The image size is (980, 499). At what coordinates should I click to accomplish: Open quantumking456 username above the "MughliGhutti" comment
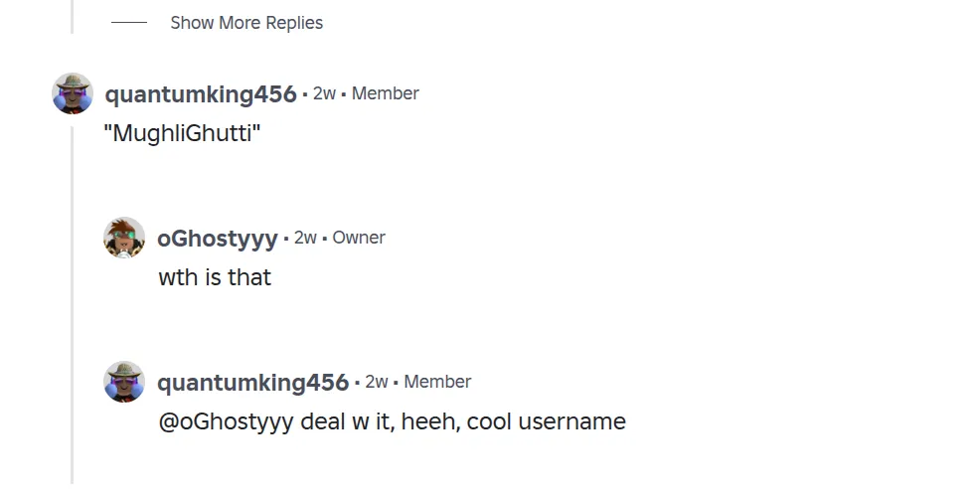pos(201,94)
